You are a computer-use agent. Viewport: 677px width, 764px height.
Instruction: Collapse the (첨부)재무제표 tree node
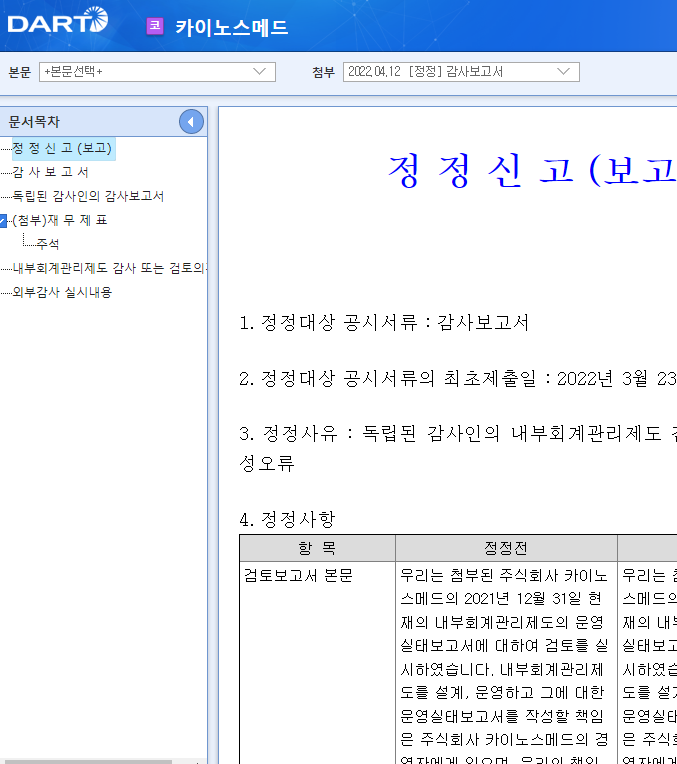(2, 221)
